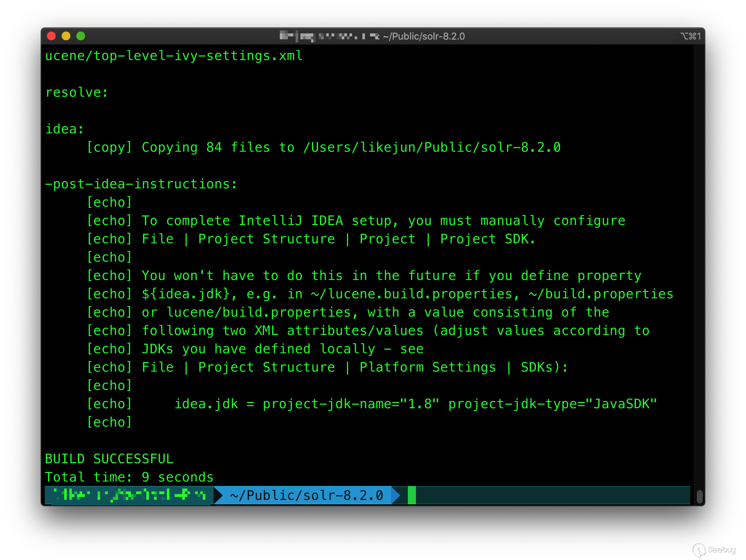Click the option-command-1 shortcut indicator
The width and height of the screenshot is (746, 560).
690,36
